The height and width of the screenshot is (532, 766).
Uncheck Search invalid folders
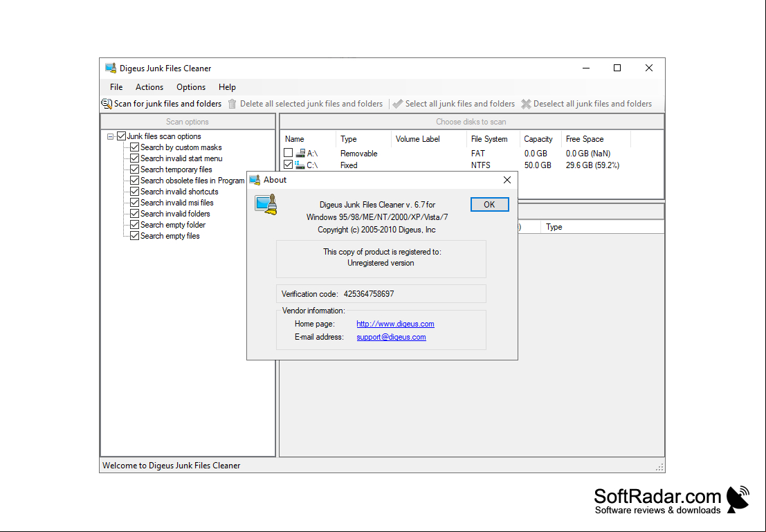click(x=135, y=214)
